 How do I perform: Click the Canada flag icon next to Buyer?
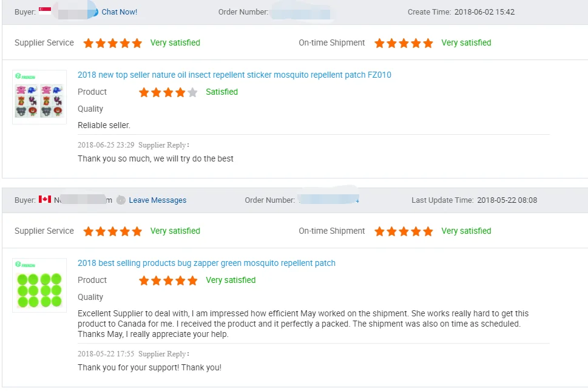tap(45, 200)
